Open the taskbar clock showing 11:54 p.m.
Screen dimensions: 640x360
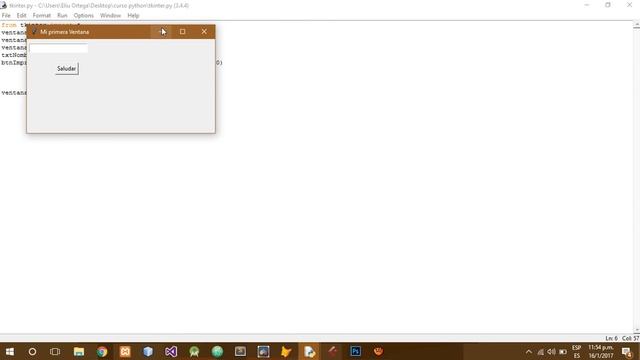coord(601,351)
